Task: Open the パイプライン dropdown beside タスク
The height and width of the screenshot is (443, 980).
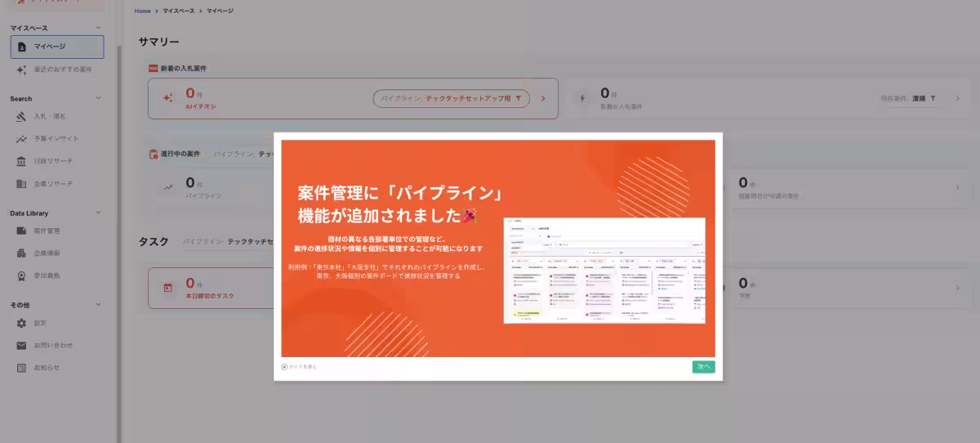Action: [229, 242]
